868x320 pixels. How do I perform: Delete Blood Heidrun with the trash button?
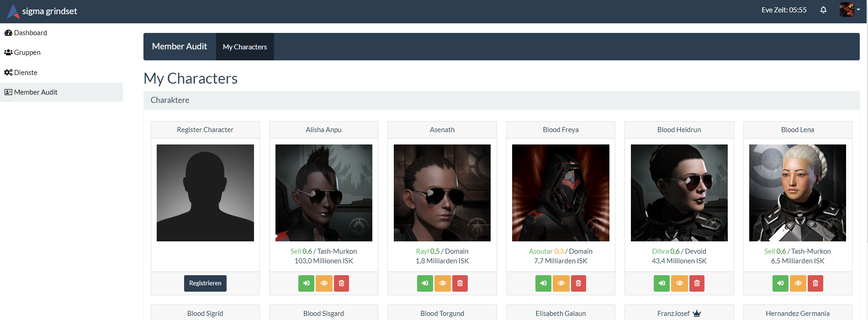pos(697,283)
